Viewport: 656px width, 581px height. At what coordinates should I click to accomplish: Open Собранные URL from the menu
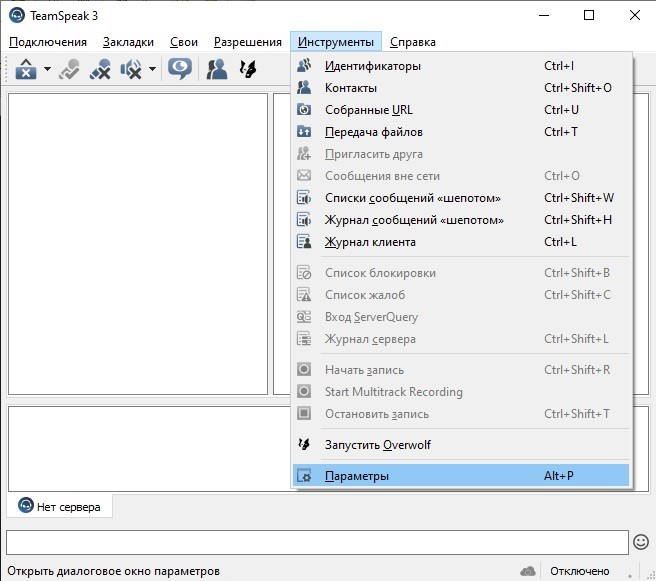tap(461, 110)
